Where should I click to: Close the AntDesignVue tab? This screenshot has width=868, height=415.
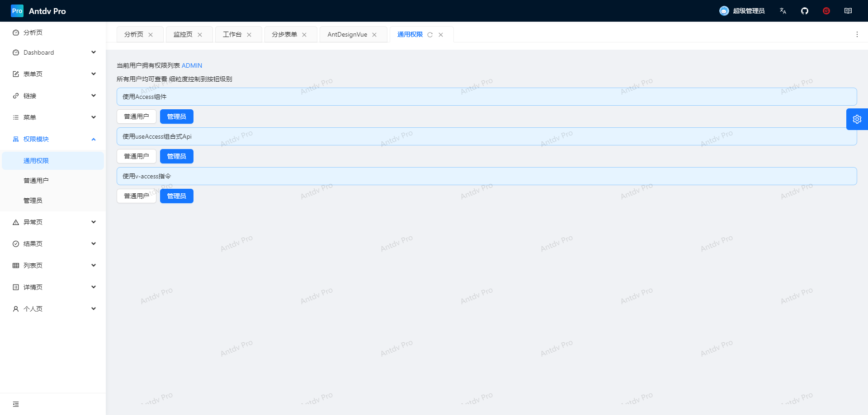point(374,35)
